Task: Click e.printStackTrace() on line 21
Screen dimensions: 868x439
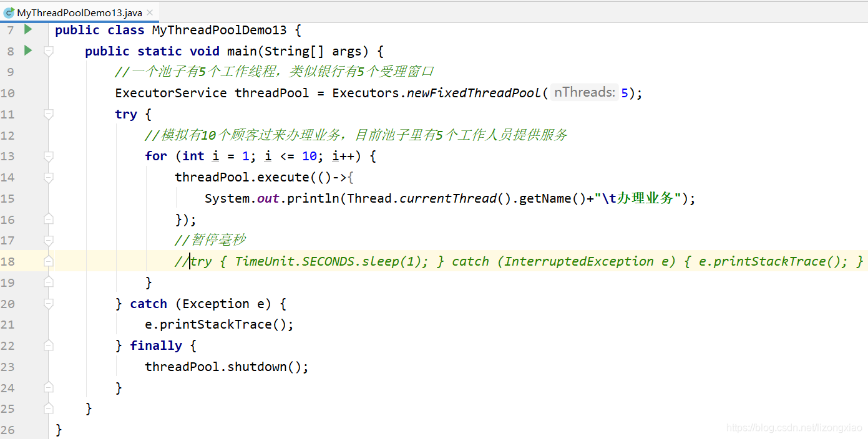Action: 219,324
